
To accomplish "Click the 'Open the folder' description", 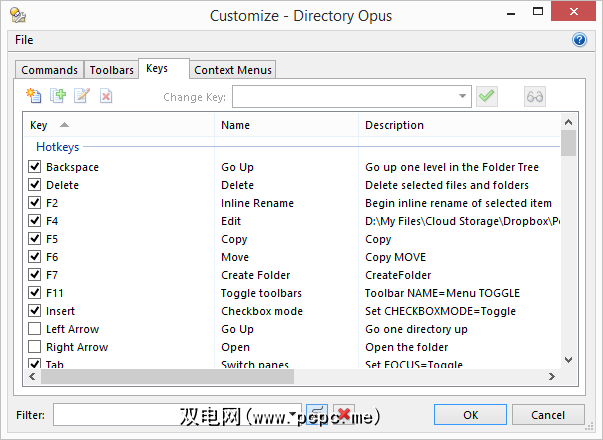I will pyautogui.click(x=406, y=347).
